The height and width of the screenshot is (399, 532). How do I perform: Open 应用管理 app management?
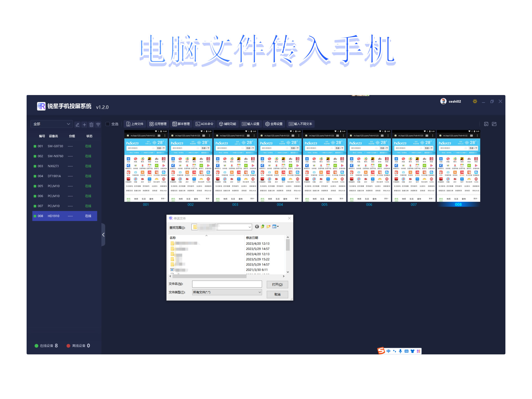pos(158,124)
